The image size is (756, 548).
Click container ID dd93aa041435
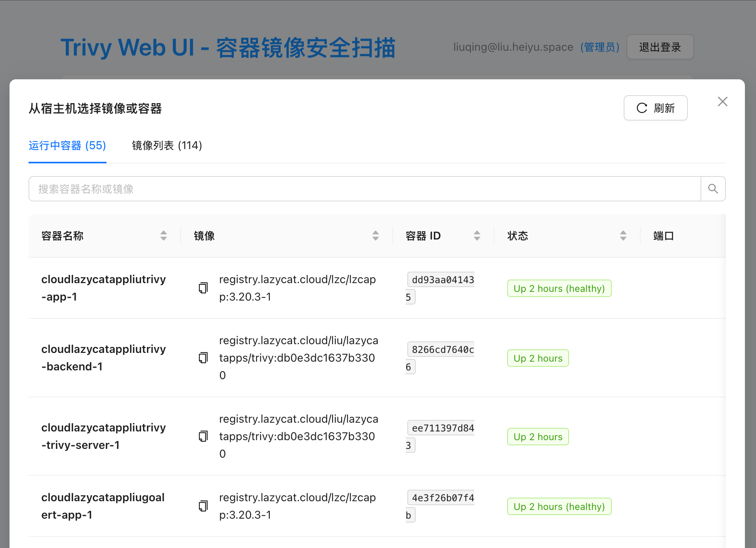440,288
